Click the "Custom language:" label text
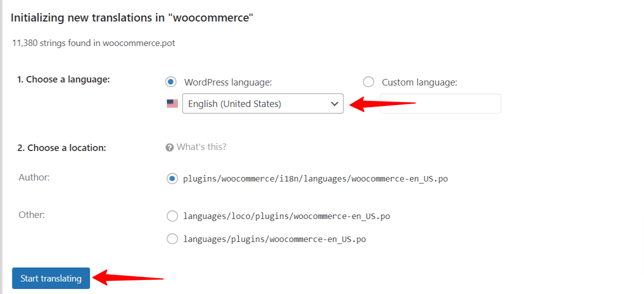Viewport: 644px width, 294px height. tap(419, 82)
